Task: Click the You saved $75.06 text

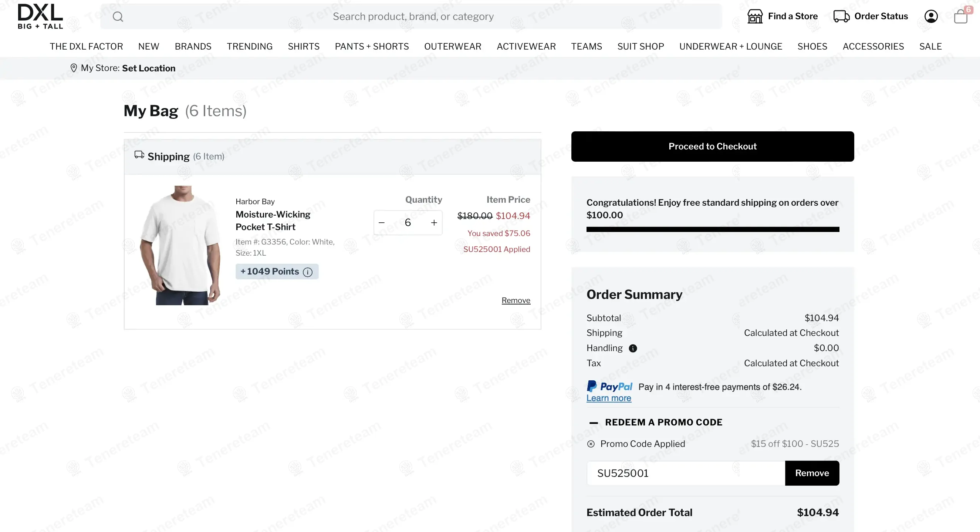Action: [x=499, y=233]
